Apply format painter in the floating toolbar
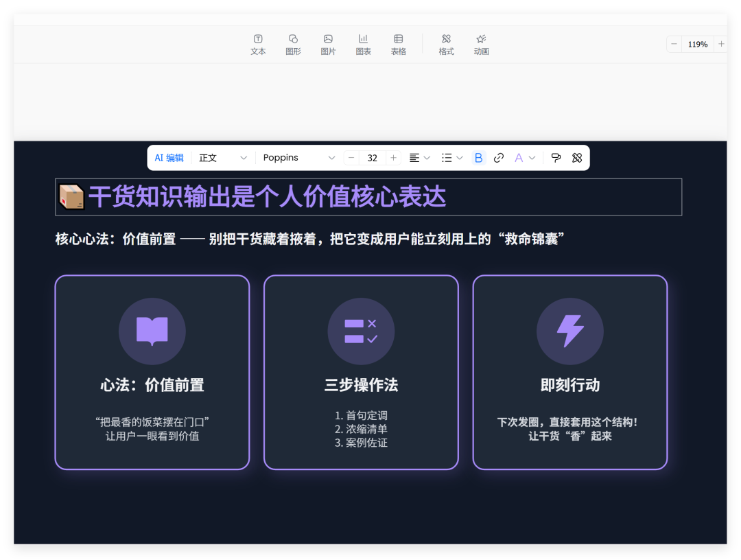 click(x=556, y=157)
